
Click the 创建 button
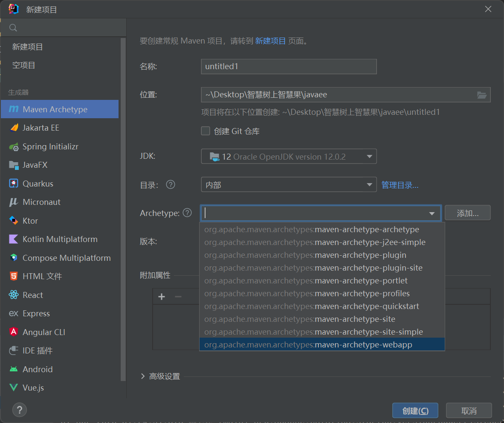[415, 410]
